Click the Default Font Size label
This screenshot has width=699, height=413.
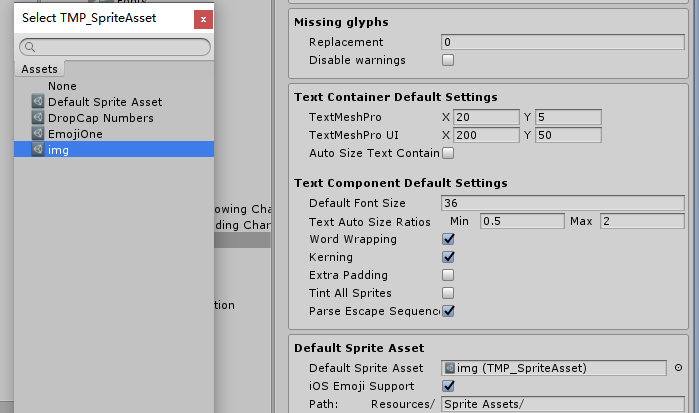pyautogui.click(x=357, y=203)
